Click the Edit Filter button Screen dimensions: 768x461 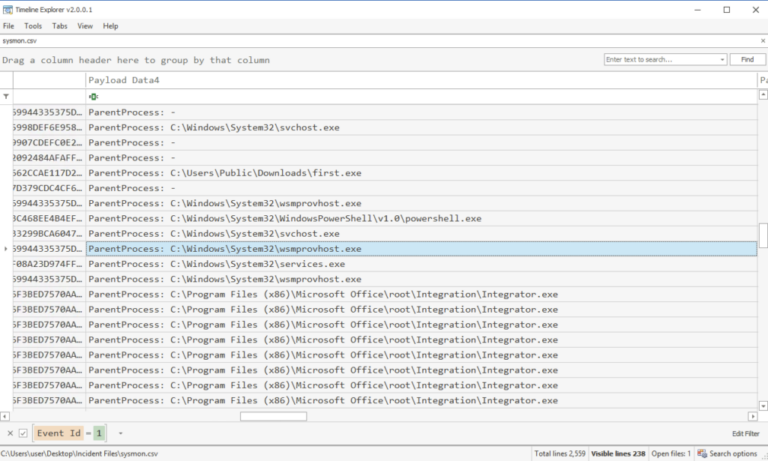tap(745, 433)
